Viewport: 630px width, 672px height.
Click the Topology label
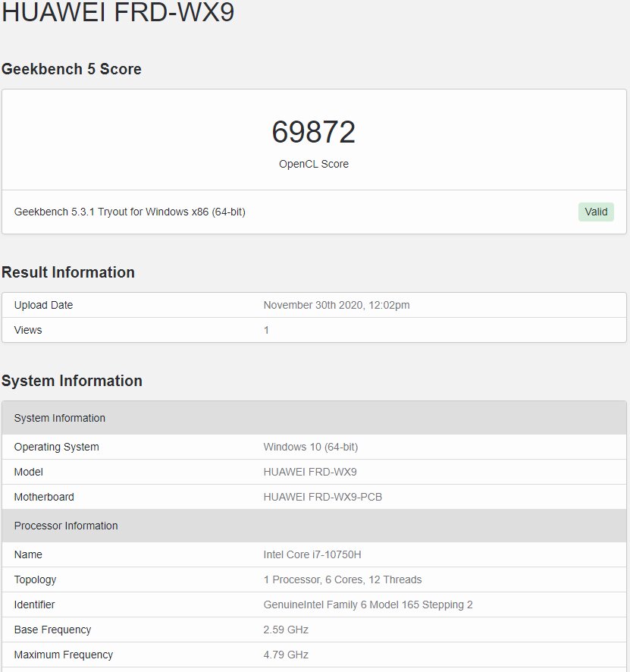(x=35, y=580)
